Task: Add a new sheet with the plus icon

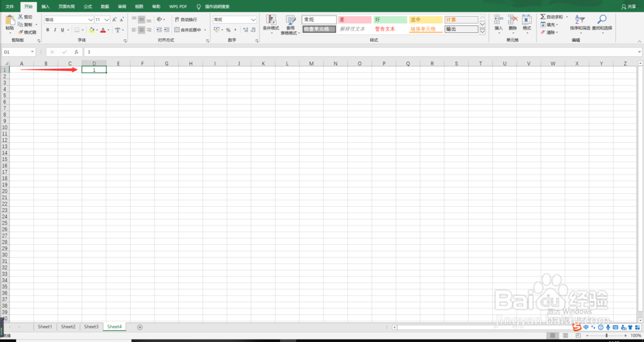Action: (x=140, y=327)
